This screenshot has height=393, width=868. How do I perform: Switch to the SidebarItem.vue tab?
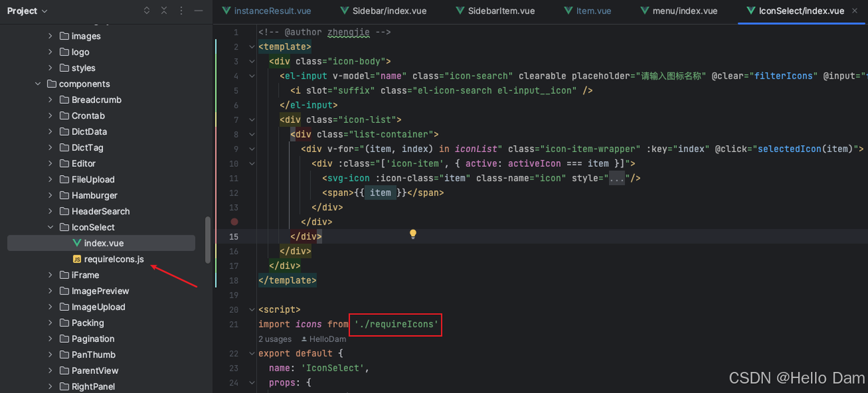[496, 11]
